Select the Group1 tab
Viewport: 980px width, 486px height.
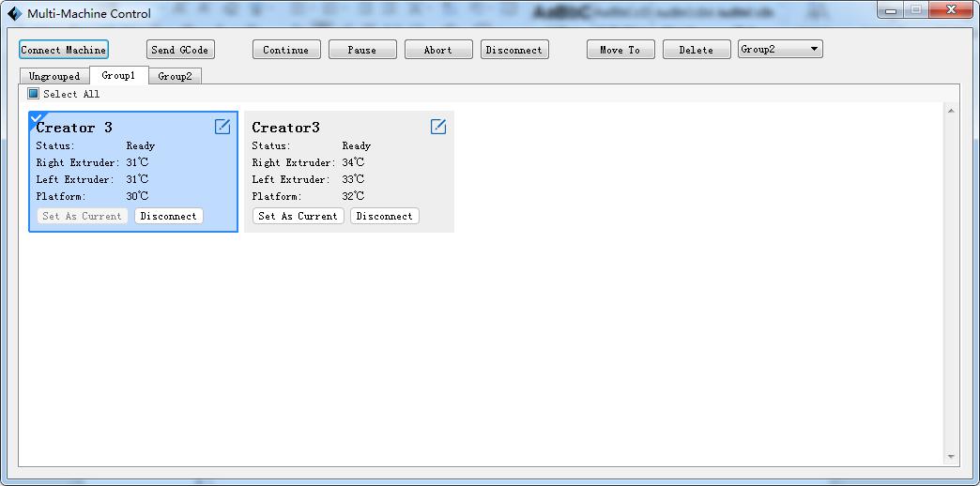[119, 76]
